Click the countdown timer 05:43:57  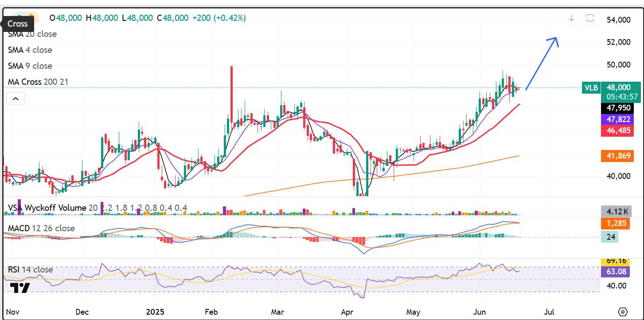[622, 96]
